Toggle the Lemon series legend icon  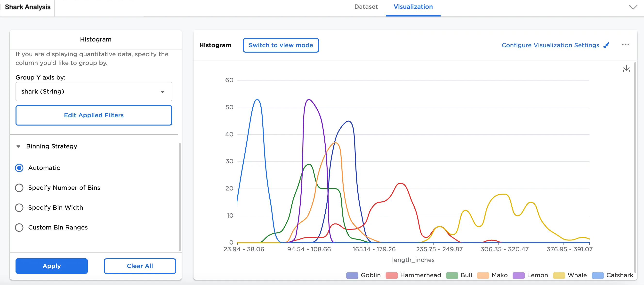point(518,275)
